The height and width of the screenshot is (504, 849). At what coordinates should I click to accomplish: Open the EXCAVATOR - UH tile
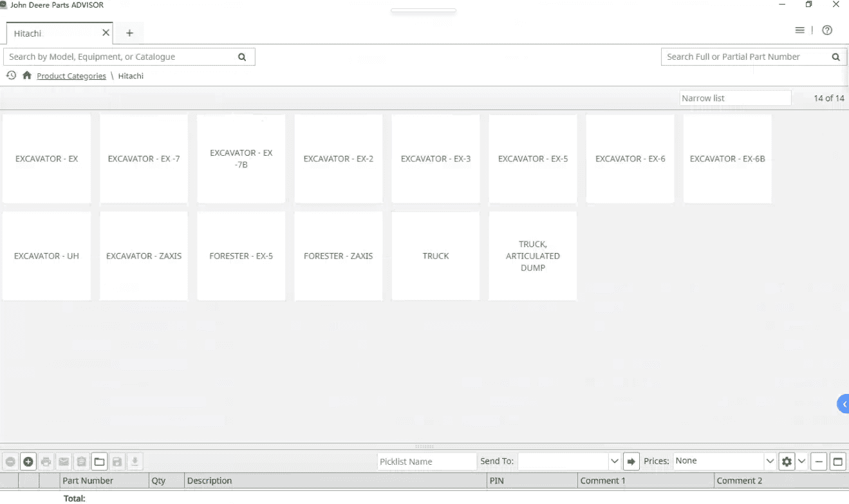(x=46, y=256)
